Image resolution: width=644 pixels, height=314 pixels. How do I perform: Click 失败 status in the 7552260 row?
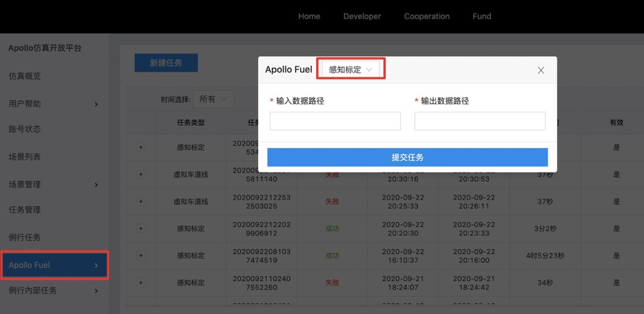[332, 283]
